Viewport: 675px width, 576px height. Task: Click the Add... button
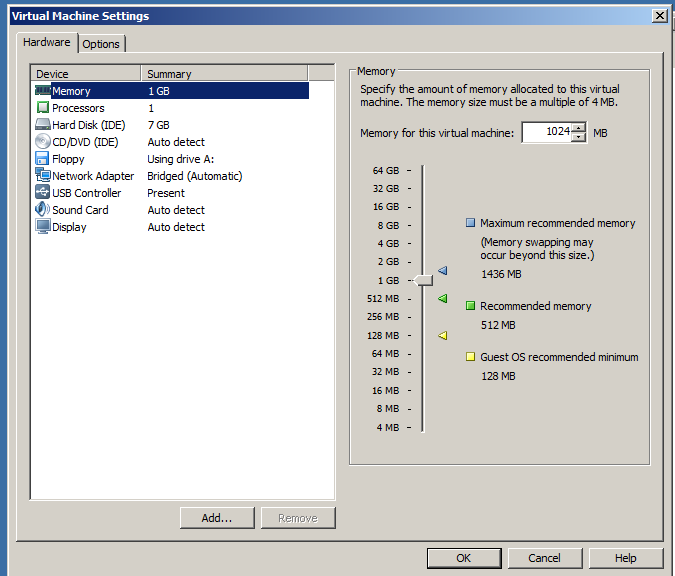(x=217, y=518)
